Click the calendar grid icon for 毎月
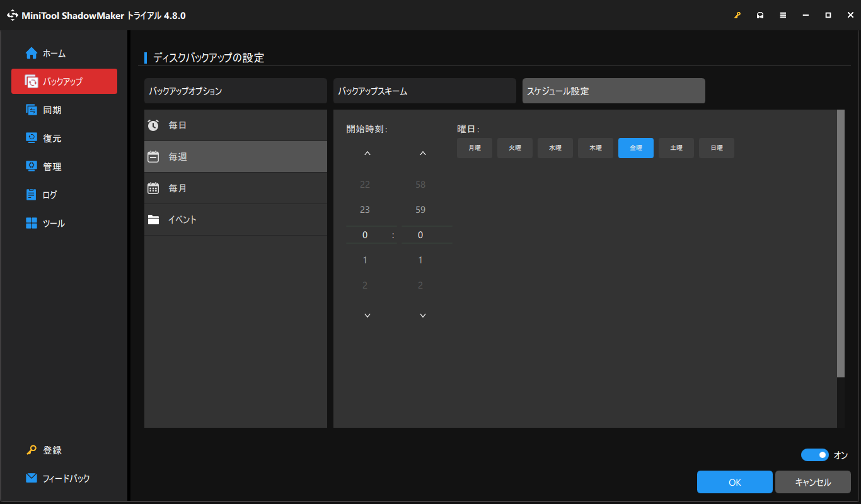The image size is (861, 504). 153,188
